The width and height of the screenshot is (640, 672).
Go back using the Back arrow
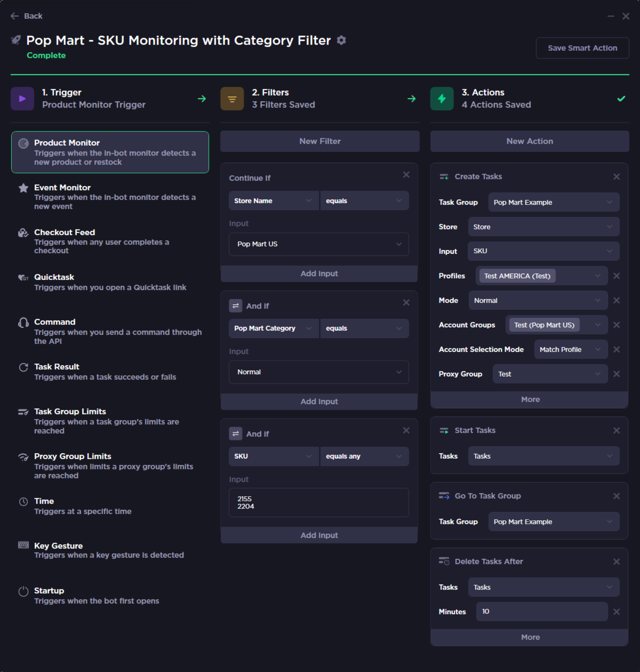click(x=27, y=16)
